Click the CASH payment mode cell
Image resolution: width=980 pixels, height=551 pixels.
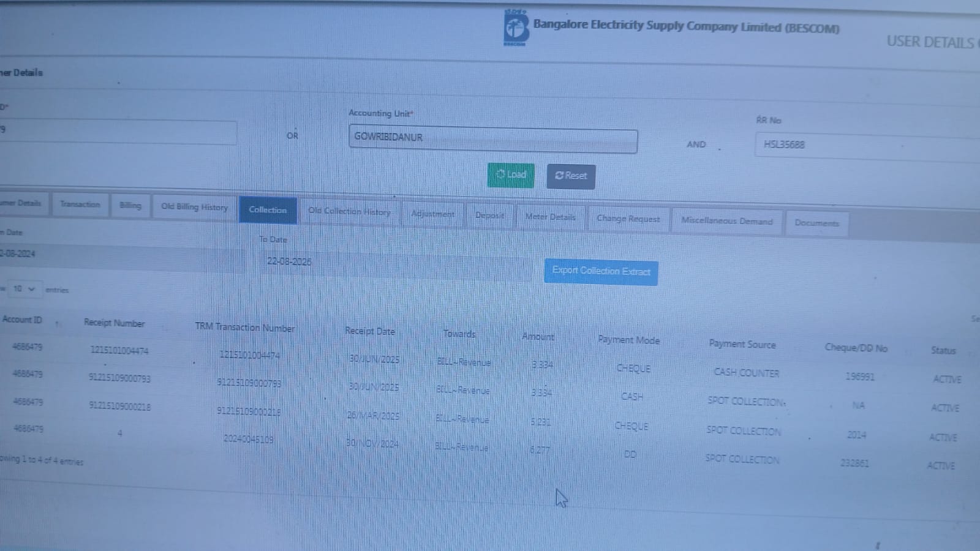[632, 397]
